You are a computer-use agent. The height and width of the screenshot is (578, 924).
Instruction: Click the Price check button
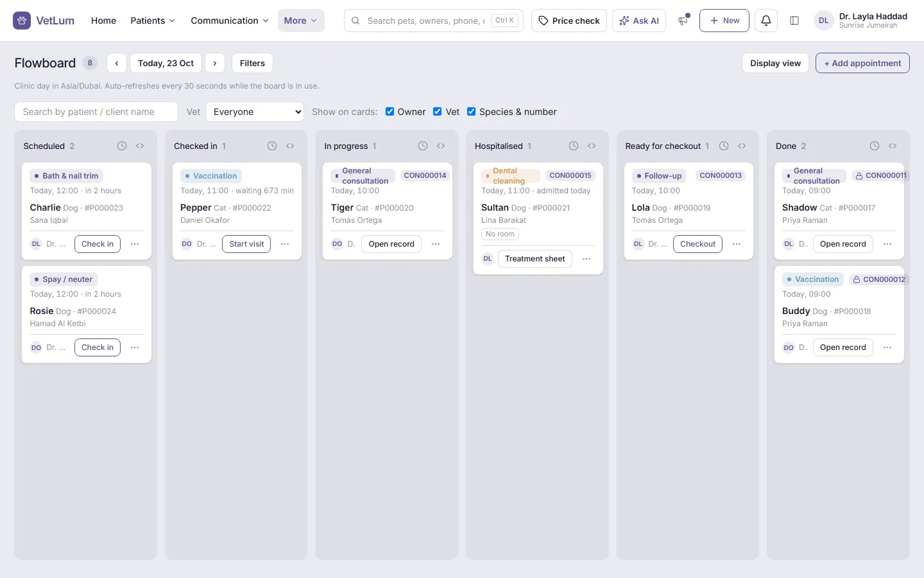pyautogui.click(x=569, y=21)
